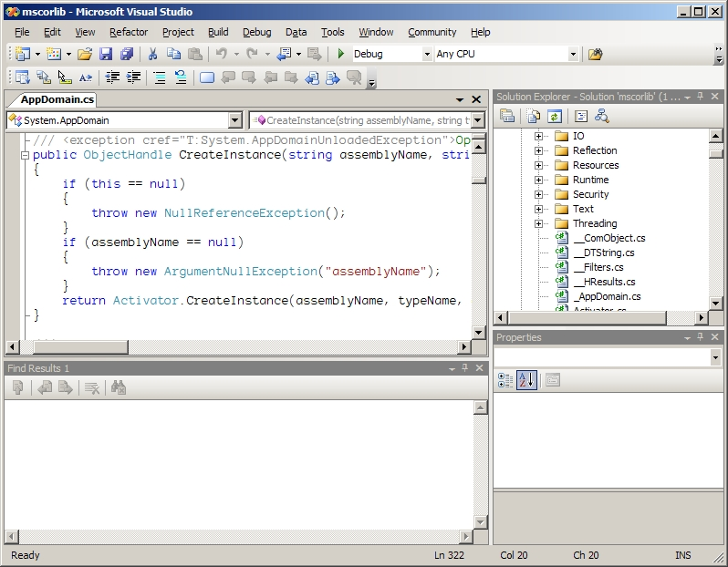Image resolution: width=728 pixels, height=567 pixels.
Task: Click the Display Word Completion icon
Action: [86, 77]
